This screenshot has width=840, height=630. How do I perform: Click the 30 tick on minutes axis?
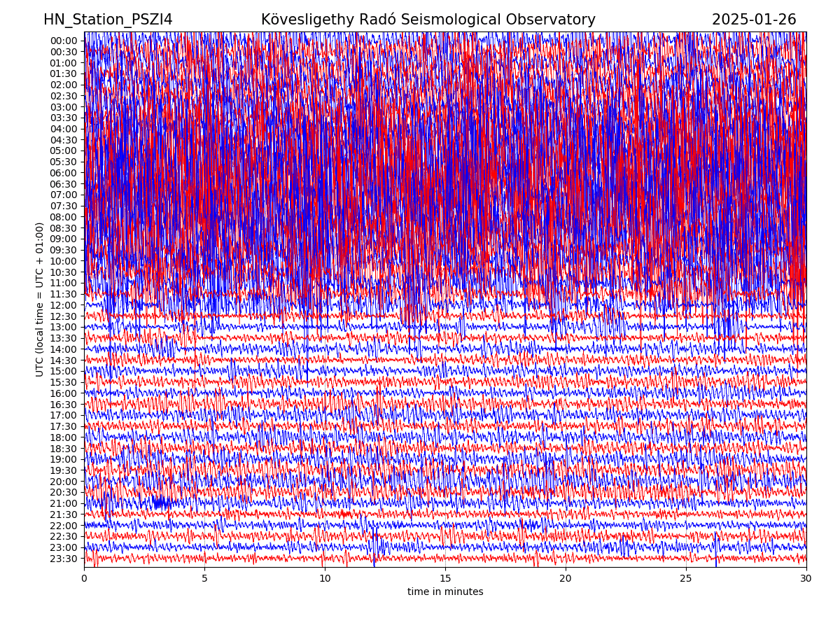tap(806, 579)
